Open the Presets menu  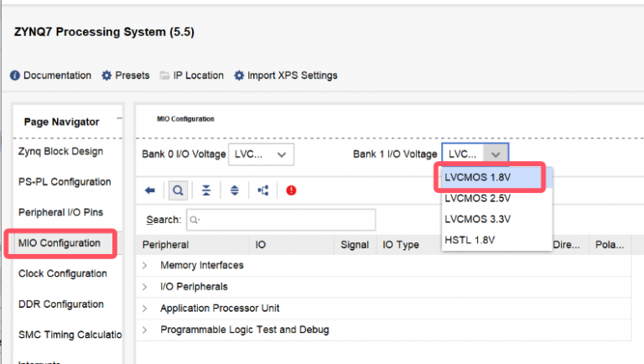[x=125, y=75]
